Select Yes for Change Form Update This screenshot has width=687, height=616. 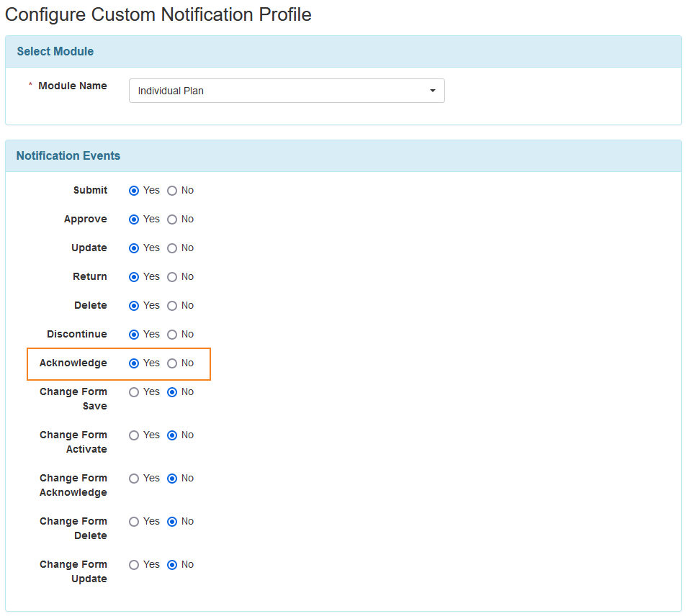click(134, 565)
